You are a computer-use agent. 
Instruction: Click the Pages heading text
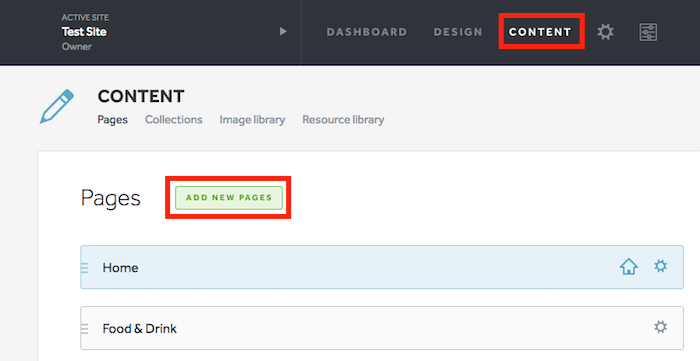111,198
